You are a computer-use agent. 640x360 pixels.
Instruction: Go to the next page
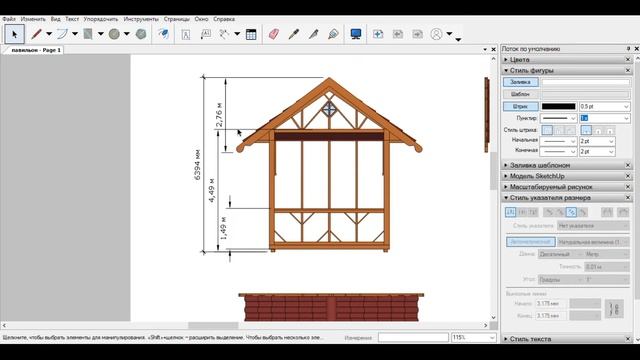(x=417, y=34)
